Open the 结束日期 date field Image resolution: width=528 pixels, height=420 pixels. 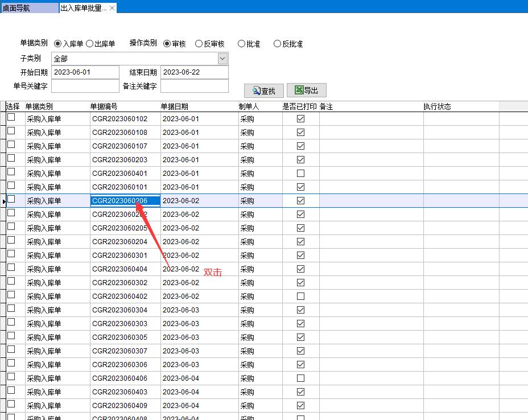(194, 72)
